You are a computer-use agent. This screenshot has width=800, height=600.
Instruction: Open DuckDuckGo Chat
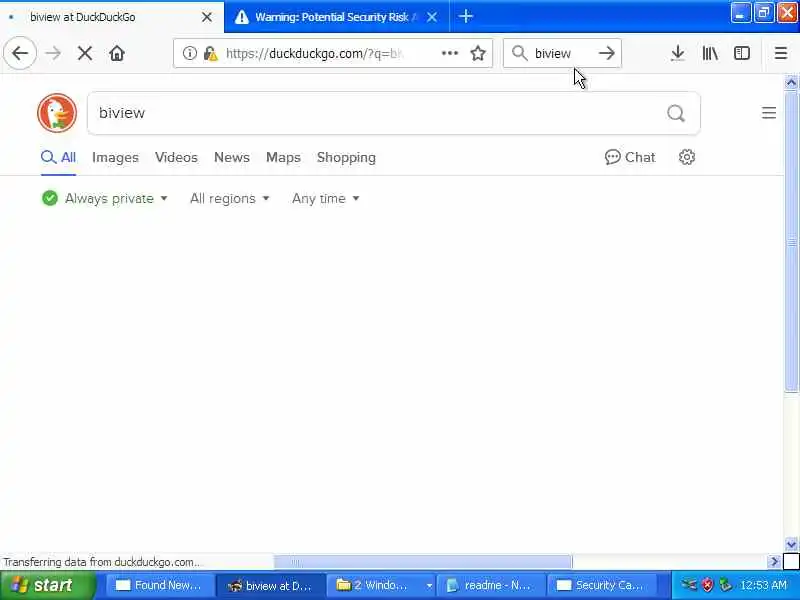pyautogui.click(x=630, y=157)
